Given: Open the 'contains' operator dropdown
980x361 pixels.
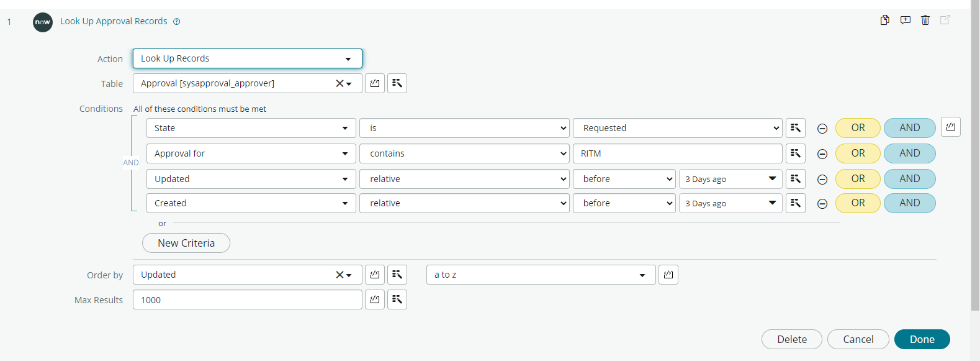Looking at the screenshot, I should coord(464,153).
